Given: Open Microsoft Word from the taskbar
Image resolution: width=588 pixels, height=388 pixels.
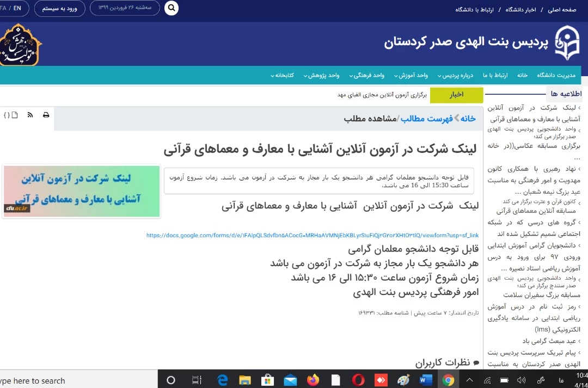Looking at the screenshot, I should 426,380.
